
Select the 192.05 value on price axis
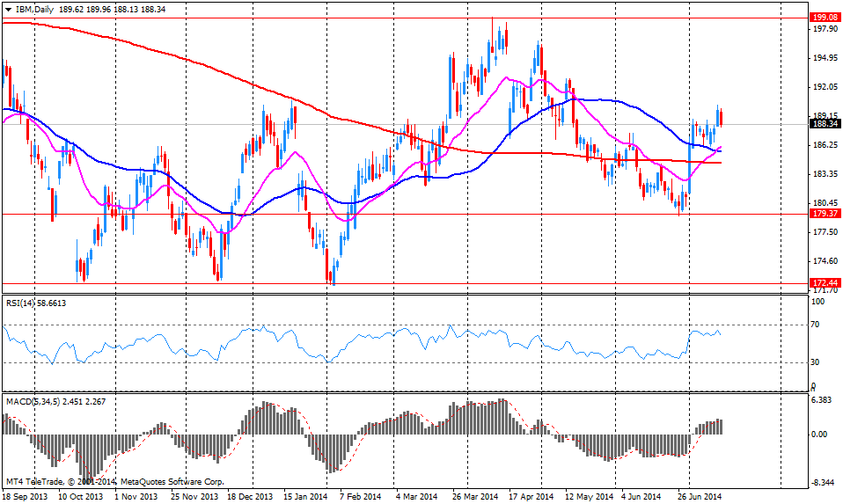point(825,87)
